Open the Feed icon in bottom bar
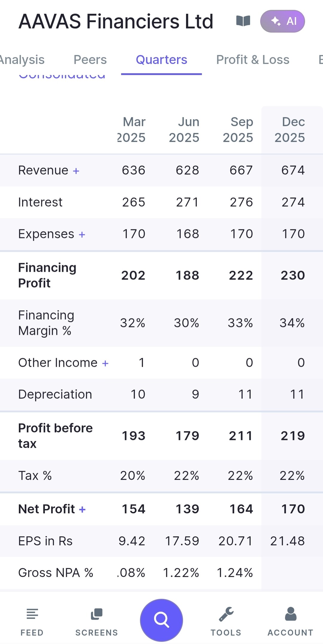 tap(32, 620)
